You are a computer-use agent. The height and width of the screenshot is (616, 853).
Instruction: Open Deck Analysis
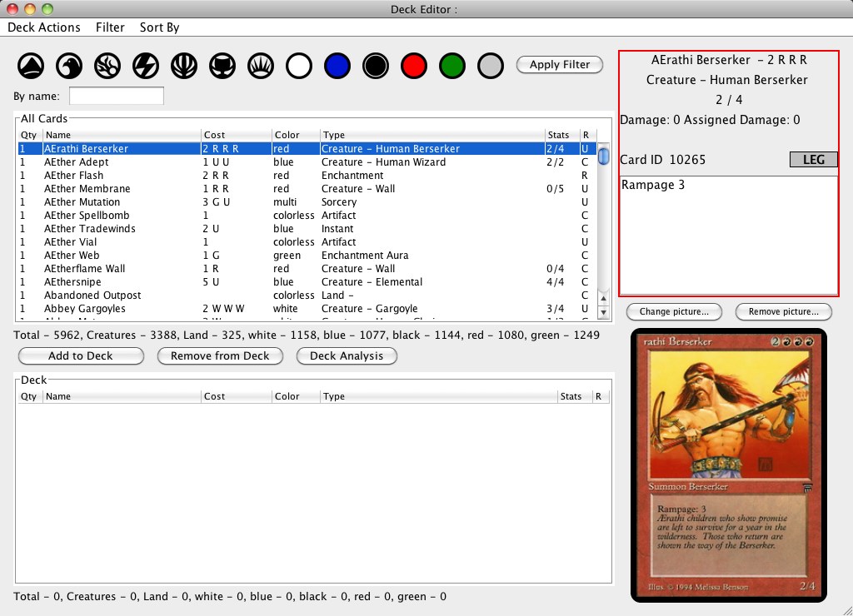pos(347,355)
